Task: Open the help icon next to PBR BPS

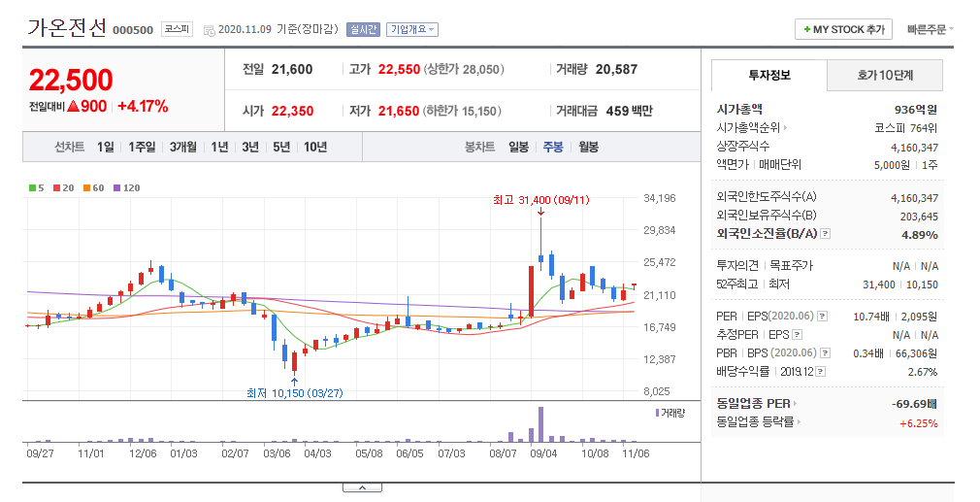Action: pyautogui.click(x=826, y=353)
